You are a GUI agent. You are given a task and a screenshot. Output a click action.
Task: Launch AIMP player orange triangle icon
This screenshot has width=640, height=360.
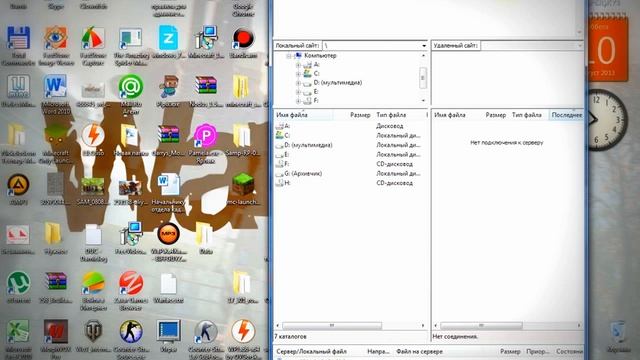(x=18, y=185)
